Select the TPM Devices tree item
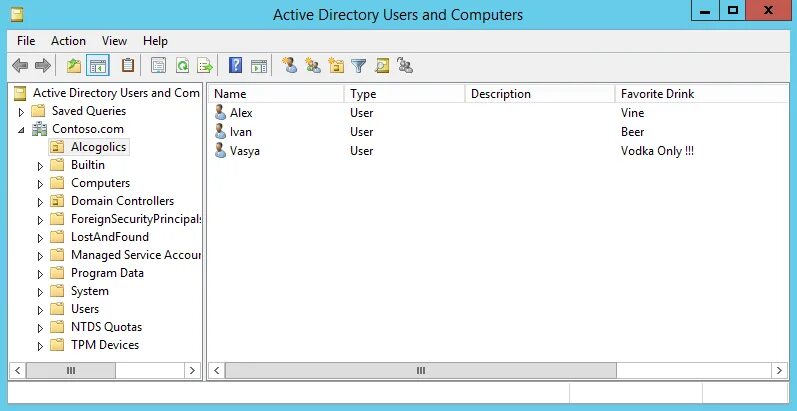This screenshot has height=411, width=797. (105, 345)
